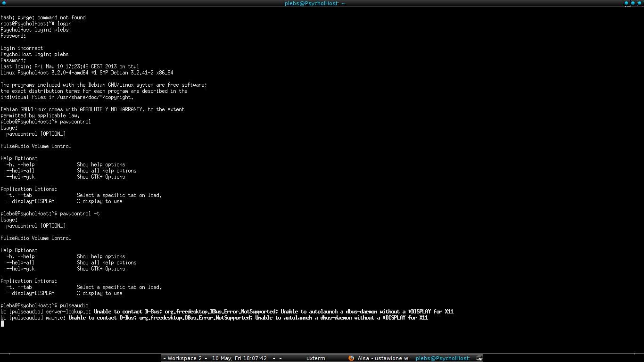This screenshot has width=644, height=362.
Task: Switch to the uxterm window in taskbar
Action: tap(315, 358)
